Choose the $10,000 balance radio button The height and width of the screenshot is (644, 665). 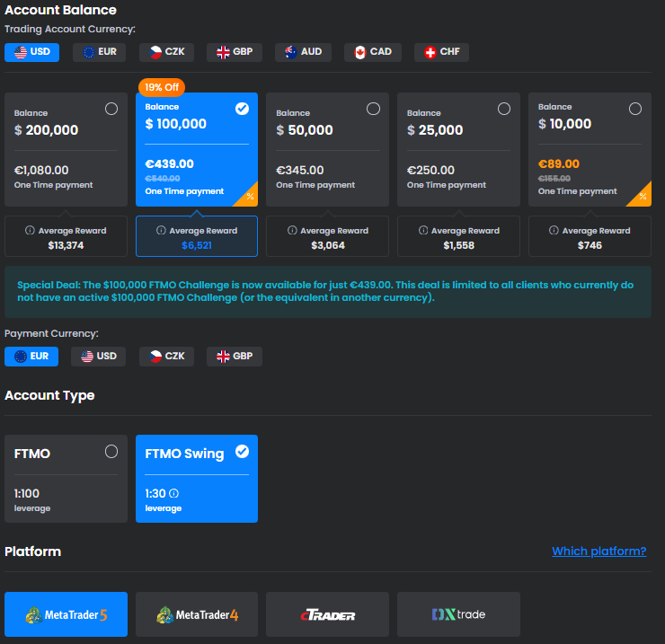634,109
